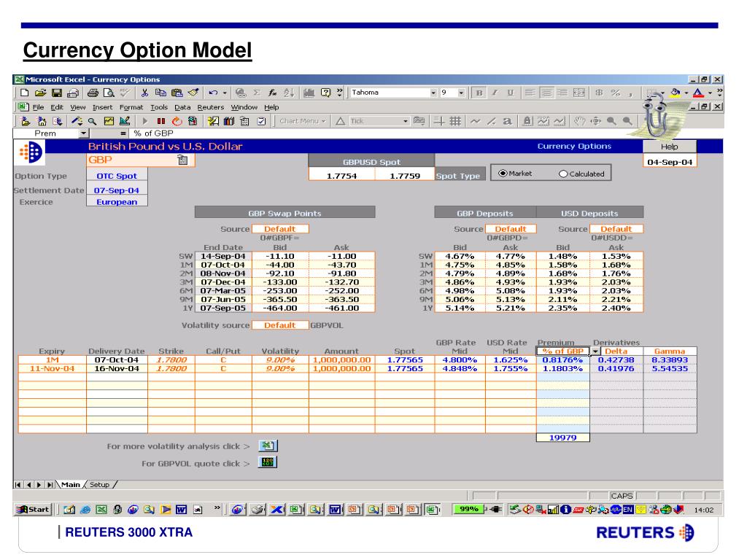This screenshot has height=560, width=747.
Task: Select the Market spot type radio button
Action: (502, 174)
